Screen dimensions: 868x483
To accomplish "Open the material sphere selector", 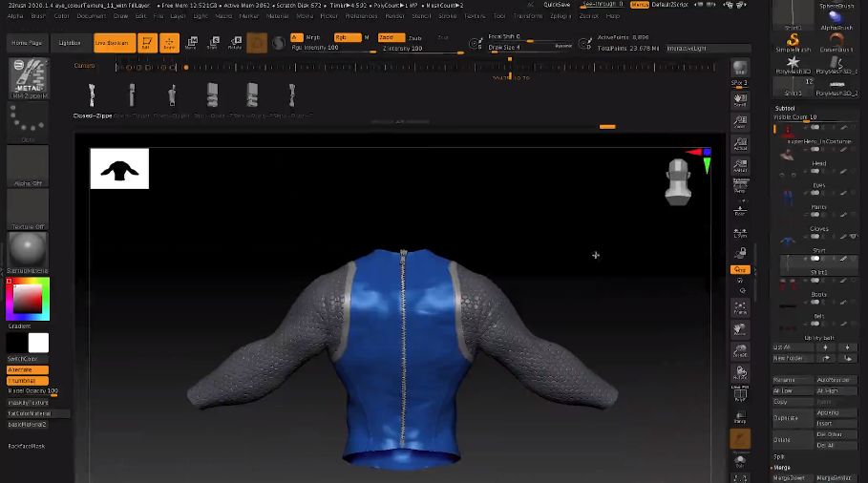I will (x=28, y=252).
